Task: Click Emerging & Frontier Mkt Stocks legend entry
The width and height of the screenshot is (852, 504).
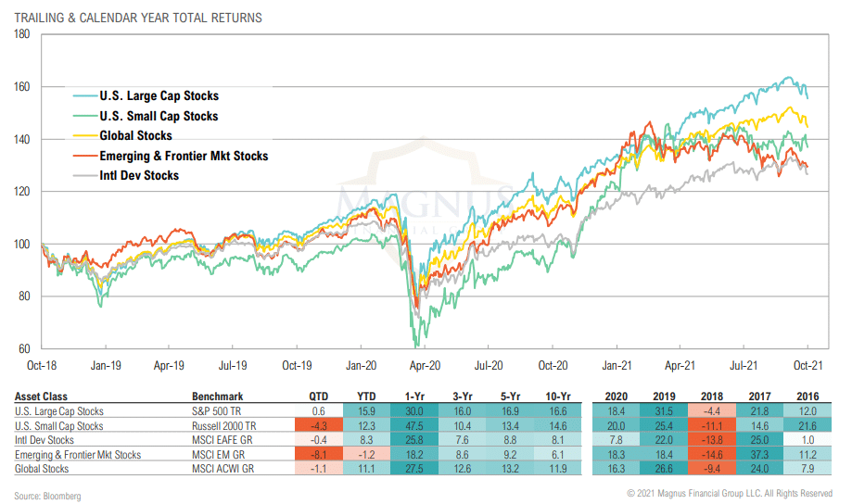Action: 171,156
